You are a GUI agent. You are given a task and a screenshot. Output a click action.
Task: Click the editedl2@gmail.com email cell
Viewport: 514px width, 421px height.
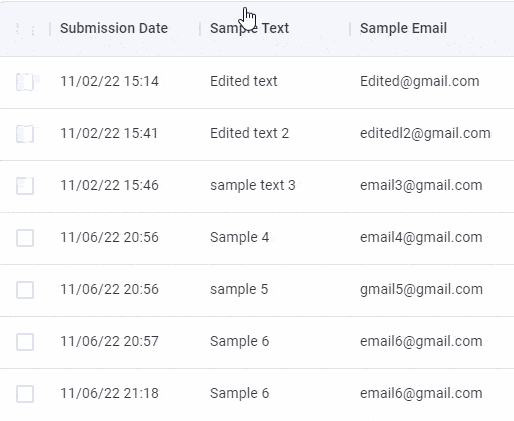425,133
